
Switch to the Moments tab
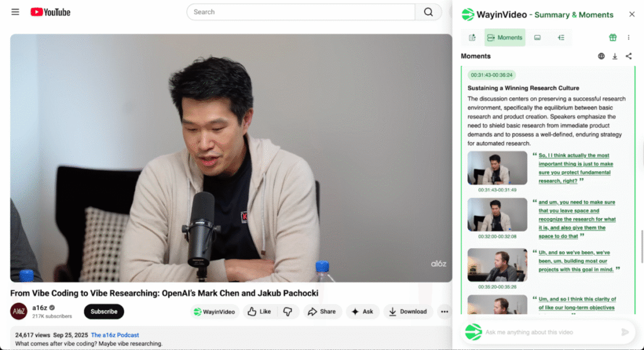pyautogui.click(x=504, y=38)
